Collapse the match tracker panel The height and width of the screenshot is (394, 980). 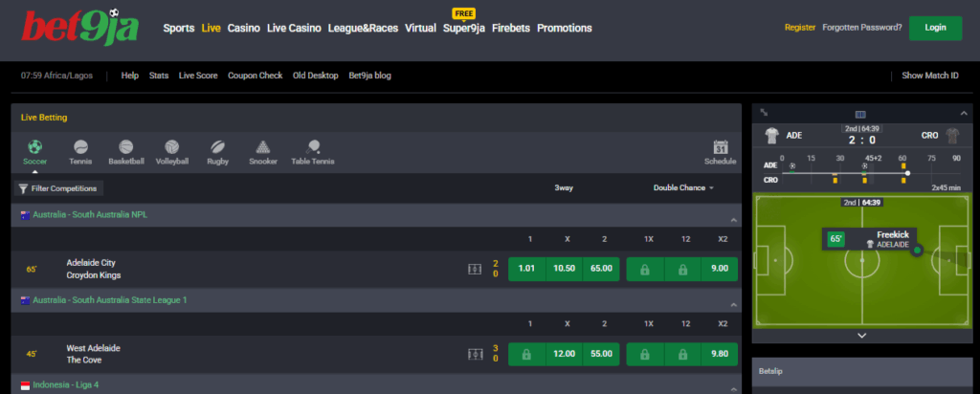pyautogui.click(x=963, y=113)
